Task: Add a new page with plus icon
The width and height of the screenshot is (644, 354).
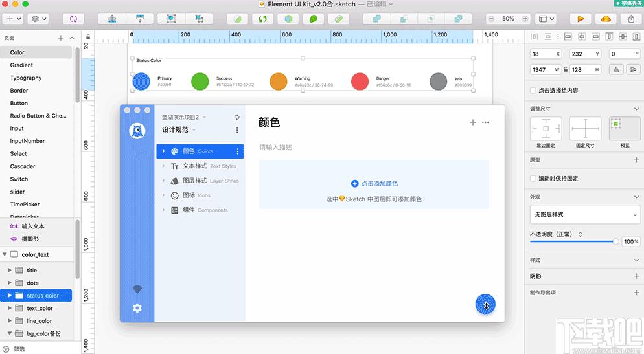Action: 61,38
